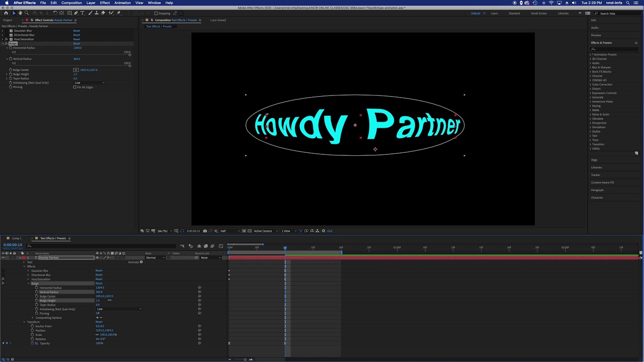Switch to the Comp 1 timeline tab

point(17,238)
